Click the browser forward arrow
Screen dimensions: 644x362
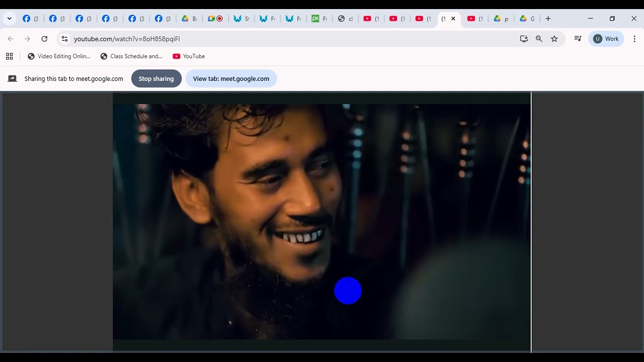click(x=27, y=39)
